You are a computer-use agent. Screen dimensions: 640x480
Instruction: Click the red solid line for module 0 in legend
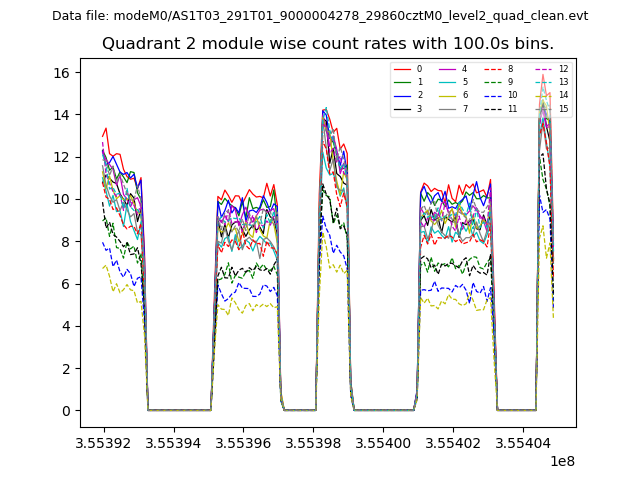[404, 69]
